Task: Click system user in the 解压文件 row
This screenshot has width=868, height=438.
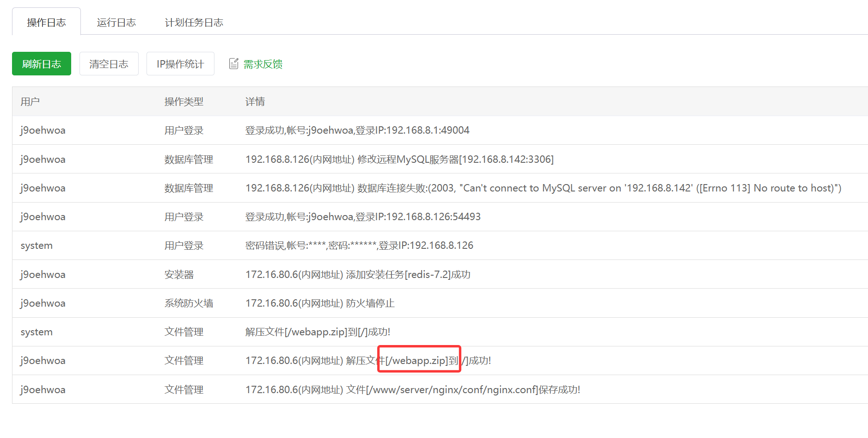Action: tap(37, 332)
